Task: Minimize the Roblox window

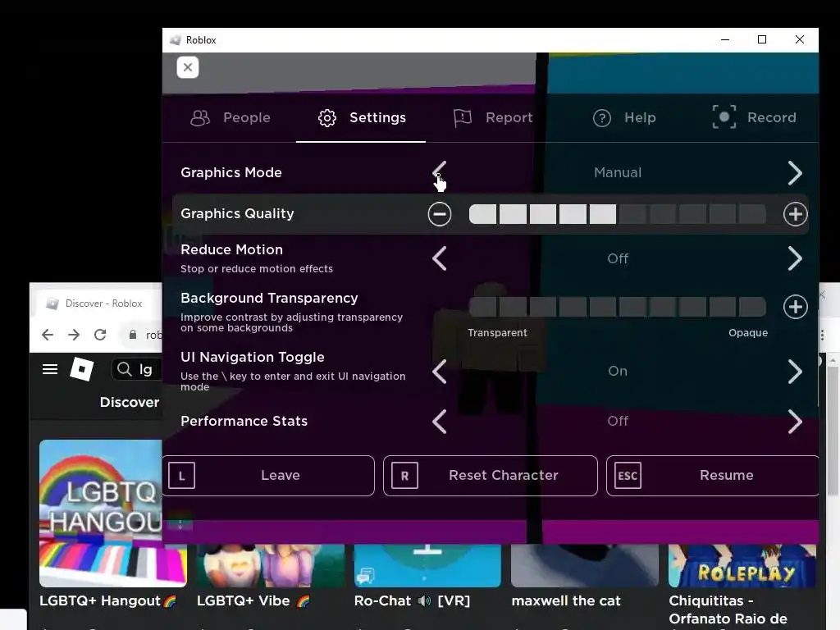Action: (x=725, y=40)
